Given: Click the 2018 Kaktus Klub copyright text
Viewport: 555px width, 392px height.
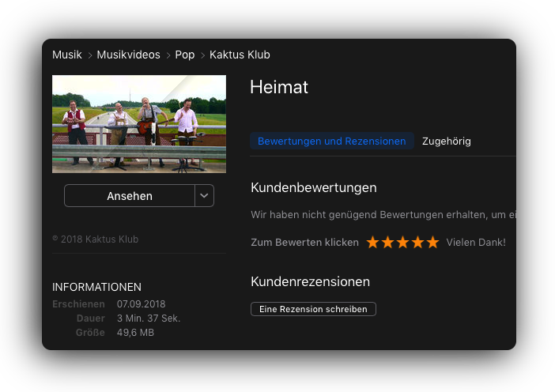Looking at the screenshot, I should point(95,239).
